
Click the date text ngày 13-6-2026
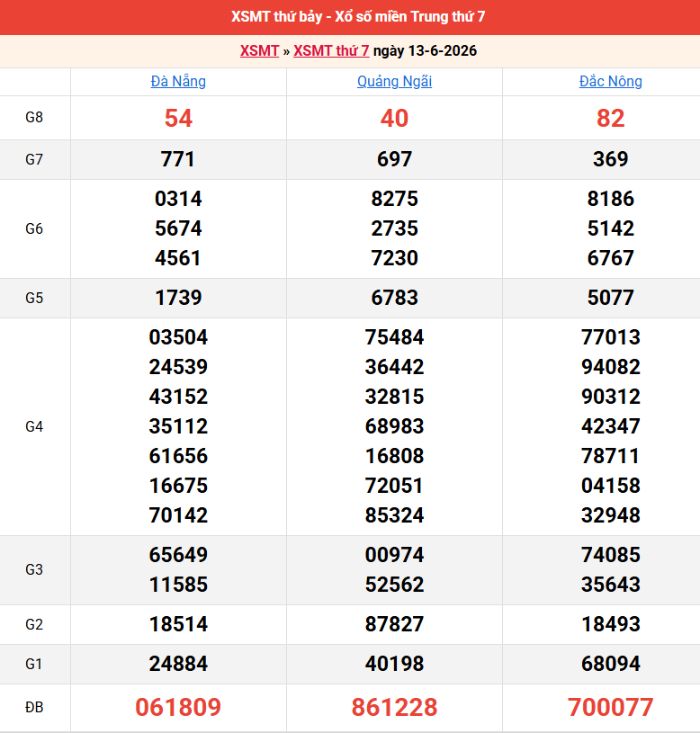click(x=425, y=50)
